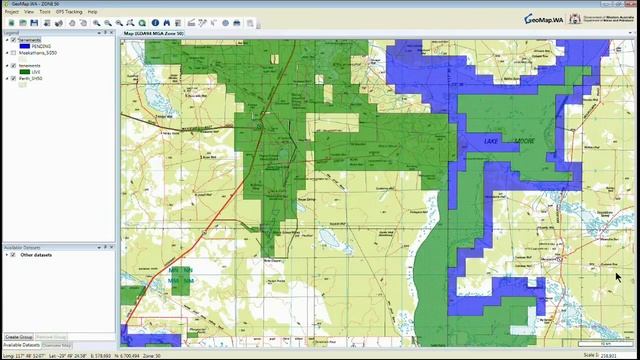Click the first Zoom magnifier icon

96,23
